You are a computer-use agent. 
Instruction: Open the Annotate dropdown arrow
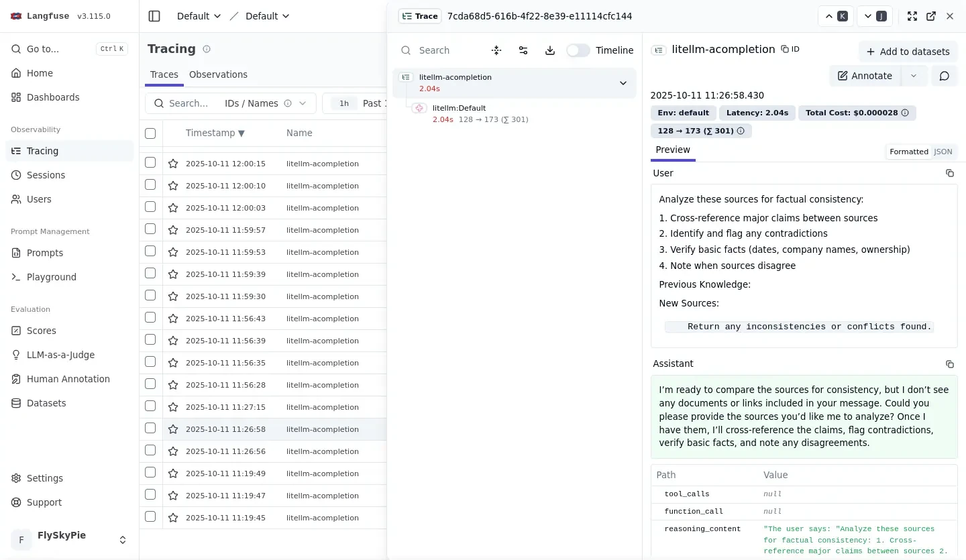coord(913,76)
